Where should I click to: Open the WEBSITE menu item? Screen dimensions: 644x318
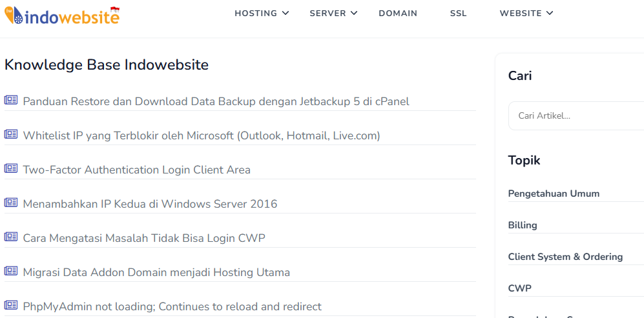click(521, 13)
